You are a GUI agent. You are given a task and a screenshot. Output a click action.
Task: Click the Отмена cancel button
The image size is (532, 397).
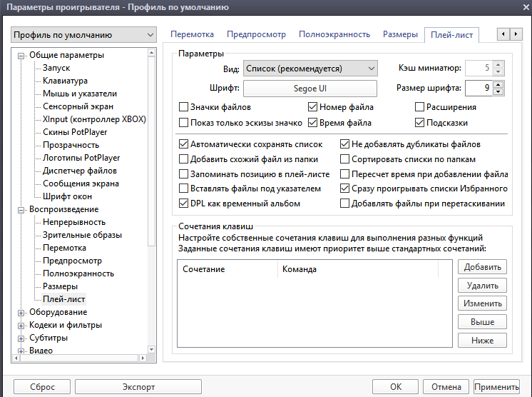tap(446, 387)
